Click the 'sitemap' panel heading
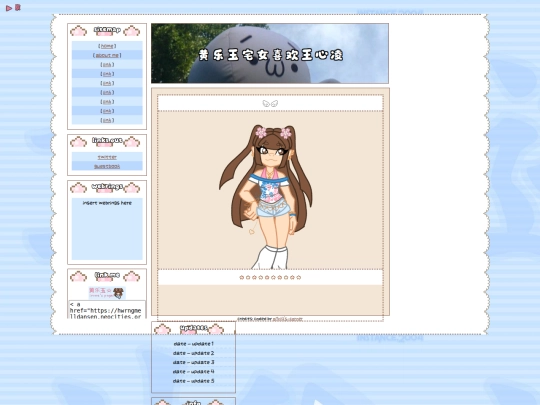Viewport: 540px width, 405px height. tap(107, 30)
